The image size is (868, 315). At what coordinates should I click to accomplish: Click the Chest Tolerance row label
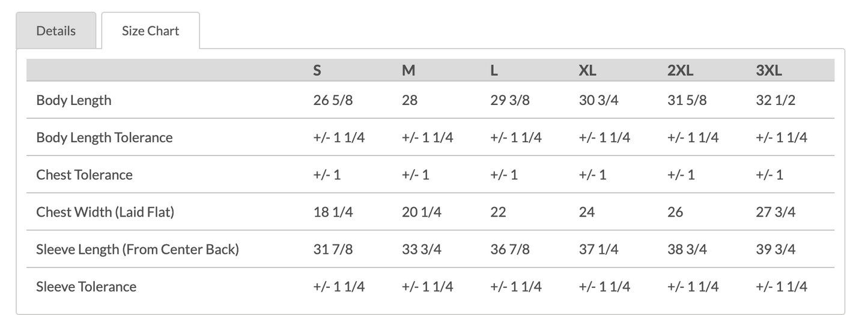tap(85, 175)
